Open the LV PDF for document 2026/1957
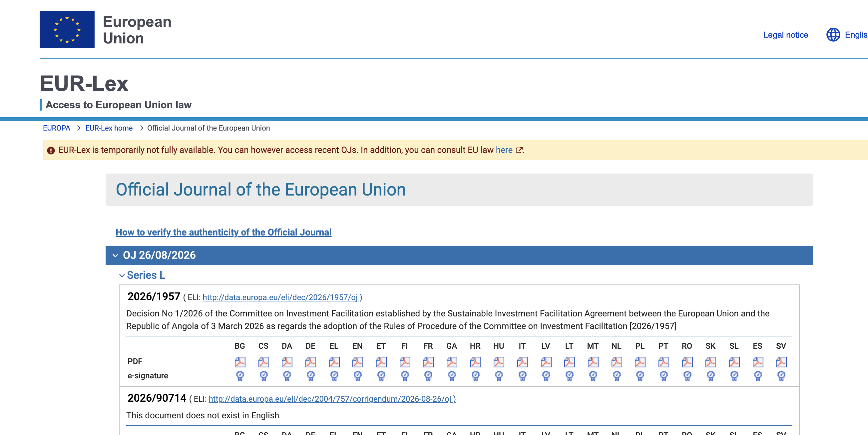 (x=546, y=362)
